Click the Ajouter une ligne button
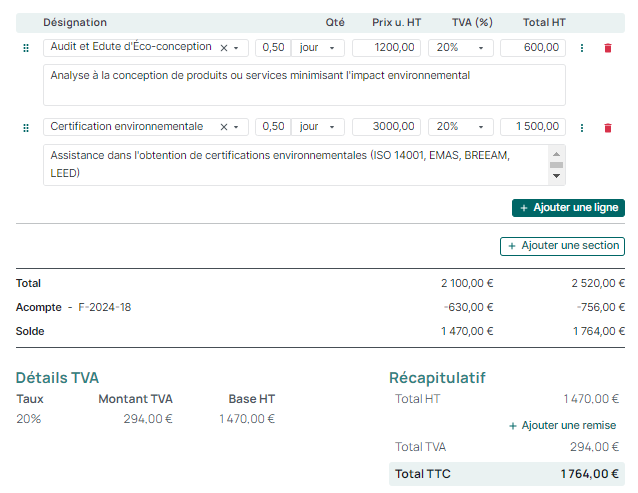This screenshot has width=638, height=493. click(568, 208)
